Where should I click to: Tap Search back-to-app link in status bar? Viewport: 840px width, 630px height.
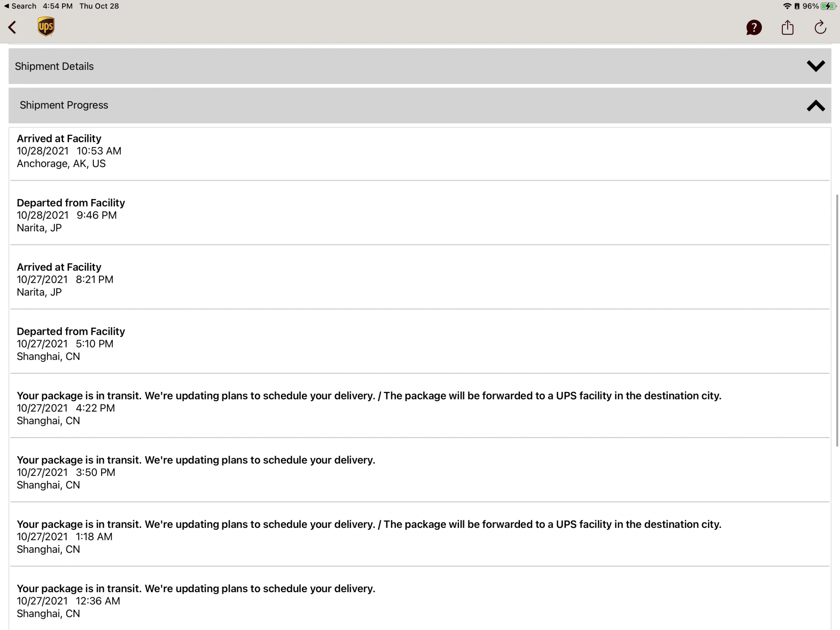pos(20,6)
